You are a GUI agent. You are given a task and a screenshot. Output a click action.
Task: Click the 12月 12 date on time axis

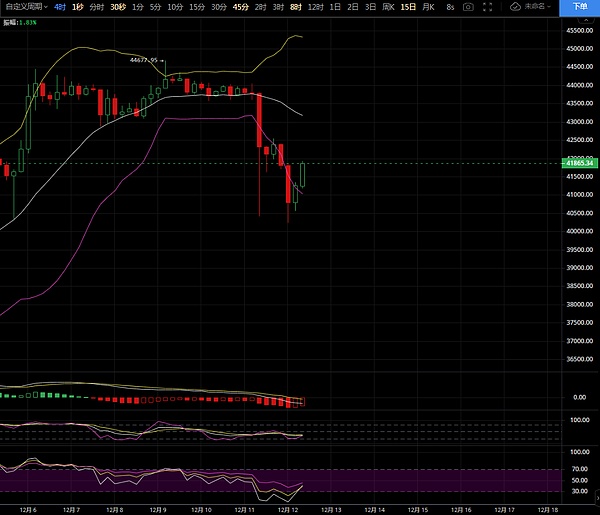tap(288, 508)
